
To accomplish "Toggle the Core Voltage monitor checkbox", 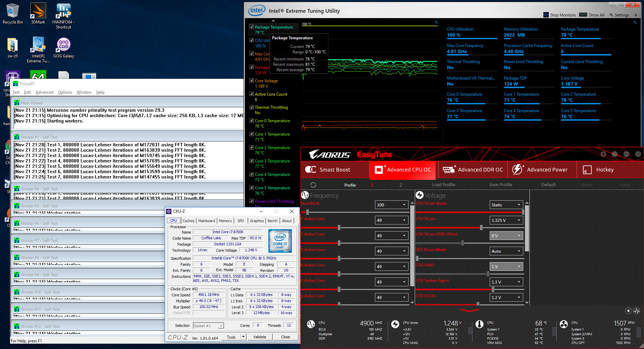I will click(x=252, y=81).
